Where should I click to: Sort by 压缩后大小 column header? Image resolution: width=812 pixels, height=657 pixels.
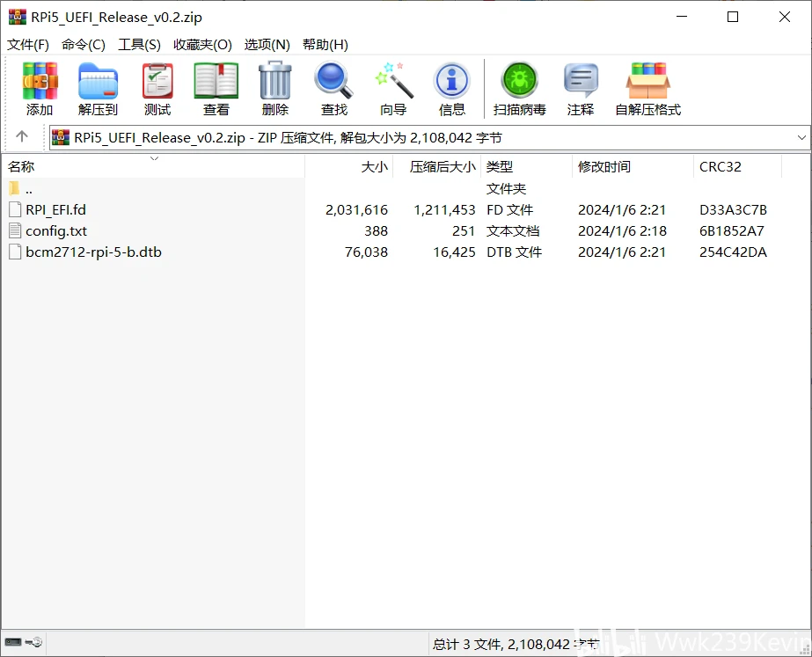pos(437,167)
